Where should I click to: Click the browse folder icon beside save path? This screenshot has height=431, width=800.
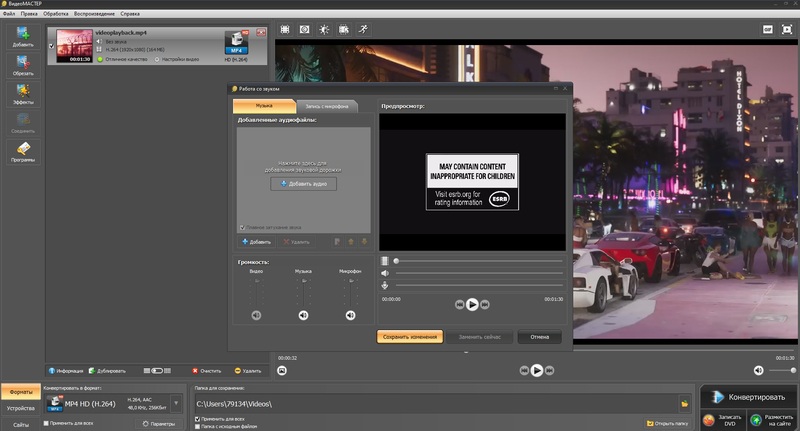pos(684,403)
